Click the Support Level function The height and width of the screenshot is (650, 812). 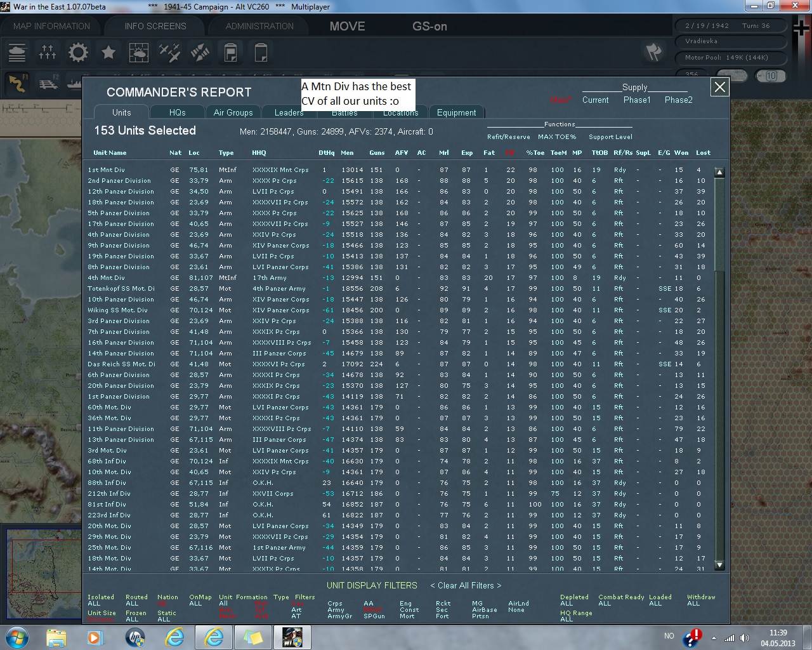click(x=610, y=136)
